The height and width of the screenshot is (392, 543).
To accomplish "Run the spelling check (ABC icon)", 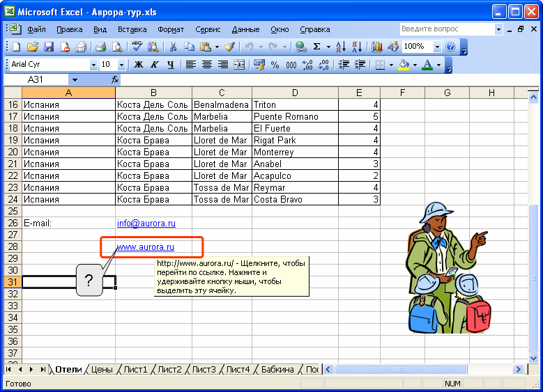I will pos(137,47).
